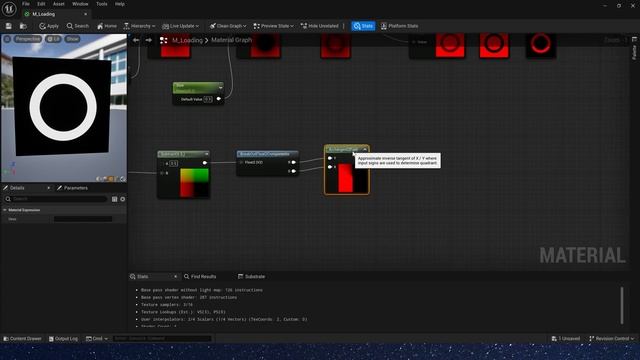Click the graph breadcrumb grid icon
Image resolution: width=640 pixels, height=360 pixels.
point(163,40)
